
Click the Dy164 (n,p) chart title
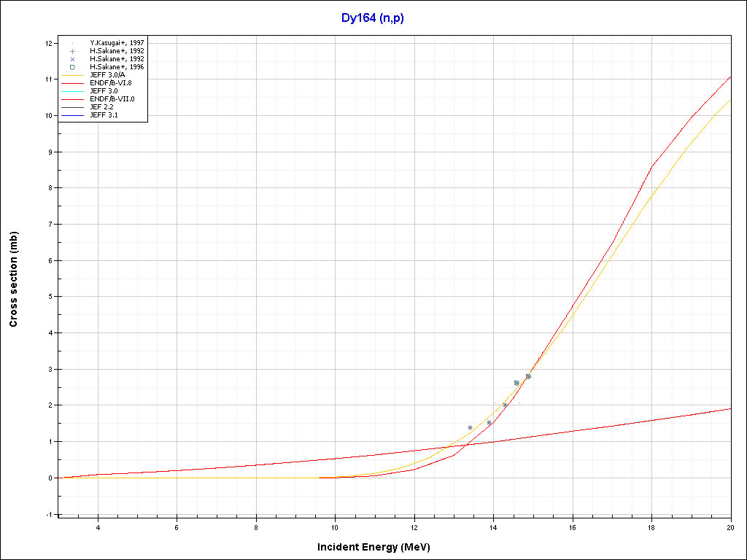tap(372, 18)
